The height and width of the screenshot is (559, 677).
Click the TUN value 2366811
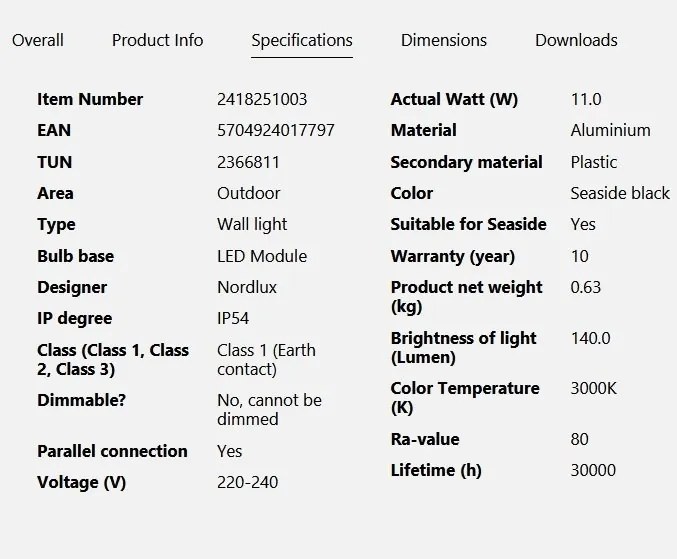coord(248,162)
